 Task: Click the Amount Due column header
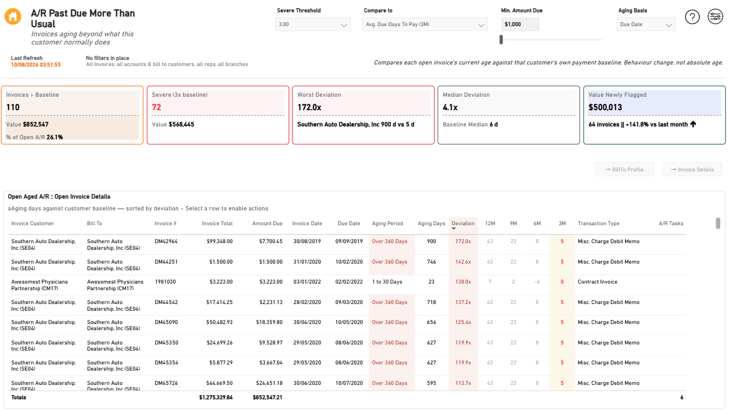pyautogui.click(x=267, y=223)
